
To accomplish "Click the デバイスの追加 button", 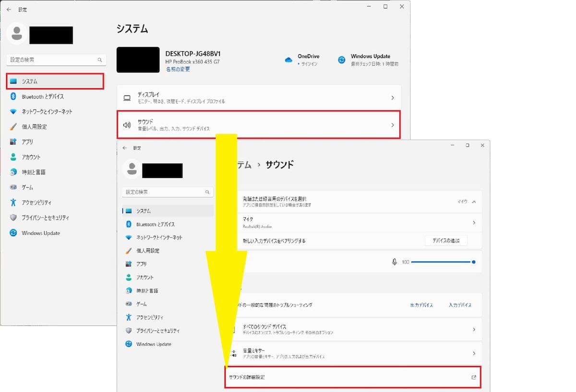I will tap(445, 241).
